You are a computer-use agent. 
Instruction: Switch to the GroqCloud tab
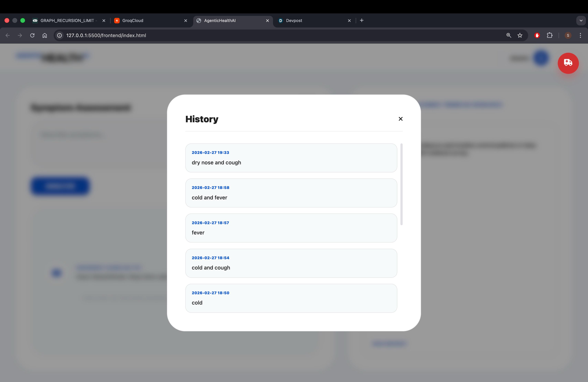click(148, 20)
